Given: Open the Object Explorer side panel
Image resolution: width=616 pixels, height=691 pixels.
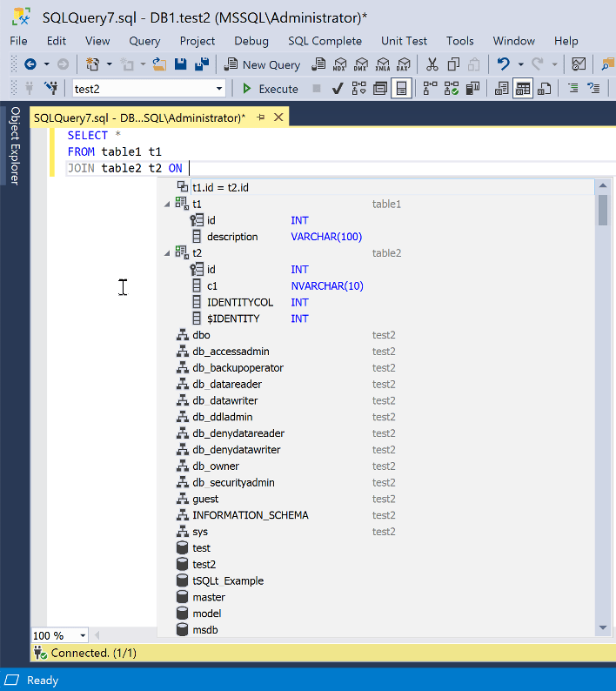Looking at the screenshot, I should (x=15, y=146).
